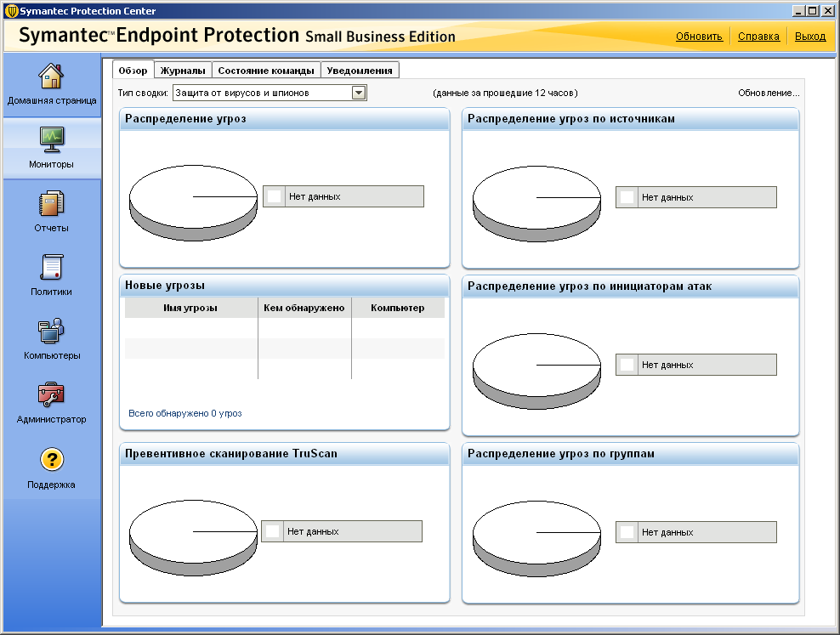Click the Мониторы label in sidebar
840x635 pixels.
[x=51, y=164]
